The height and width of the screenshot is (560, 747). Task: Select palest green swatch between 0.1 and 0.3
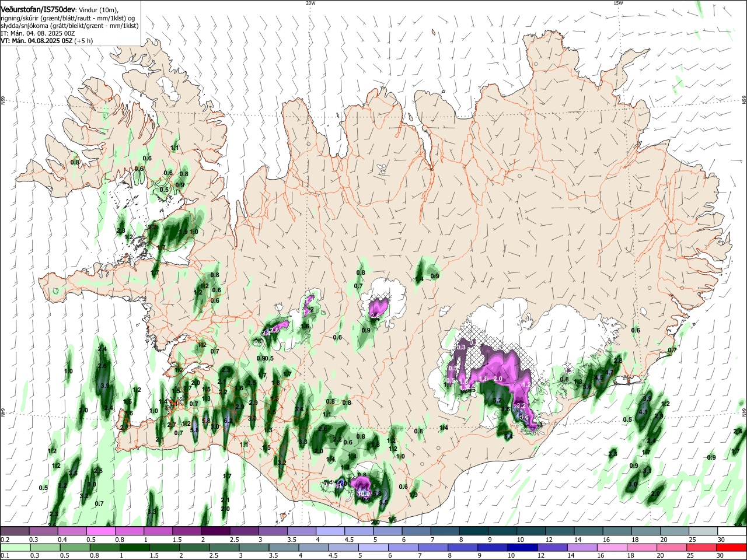pyautogui.click(x=14, y=548)
